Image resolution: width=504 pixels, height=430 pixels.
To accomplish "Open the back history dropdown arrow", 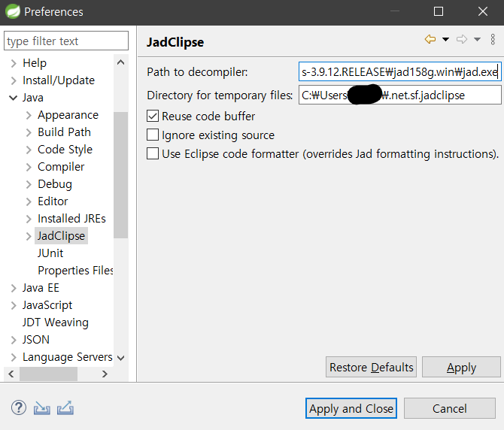I will [x=445, y=40].
